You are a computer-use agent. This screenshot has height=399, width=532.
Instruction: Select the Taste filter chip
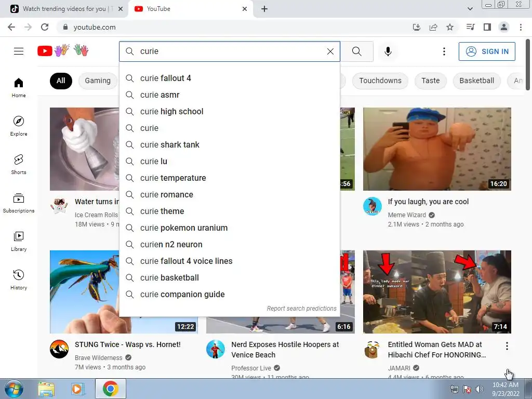click(431, 81)
